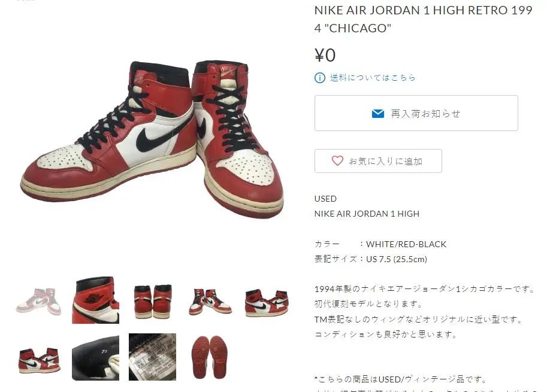Click the heart icon to favorite the item
The image size is (547, 392).
coord(337,160)
